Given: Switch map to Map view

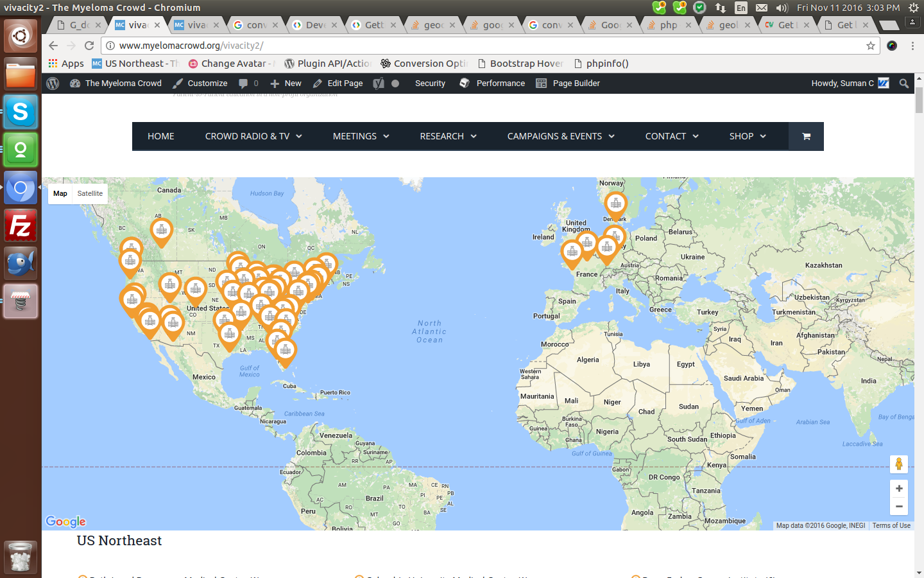Looking at the screenshot, I should tap(60, 193).
